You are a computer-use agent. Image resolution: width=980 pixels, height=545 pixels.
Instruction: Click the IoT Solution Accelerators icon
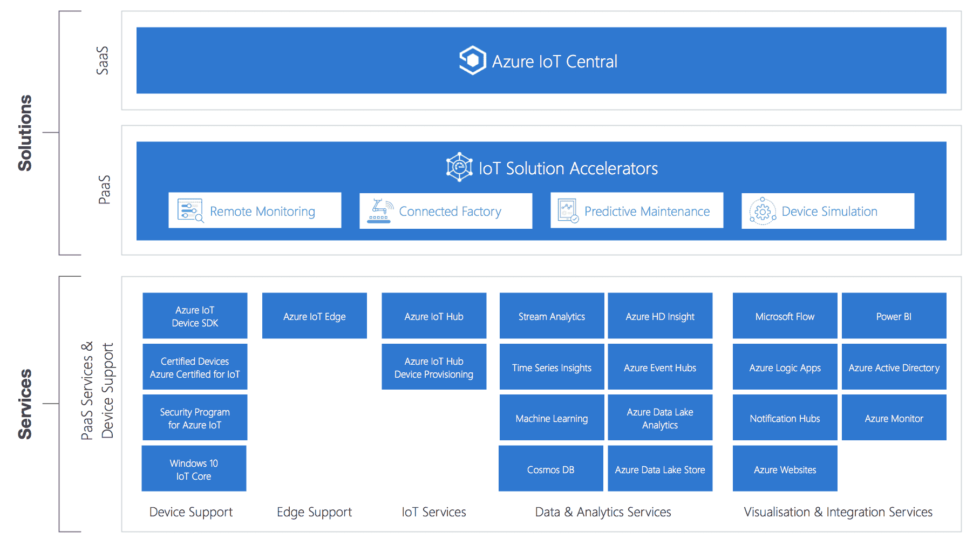pyautogui.click(x=459, y=167)
